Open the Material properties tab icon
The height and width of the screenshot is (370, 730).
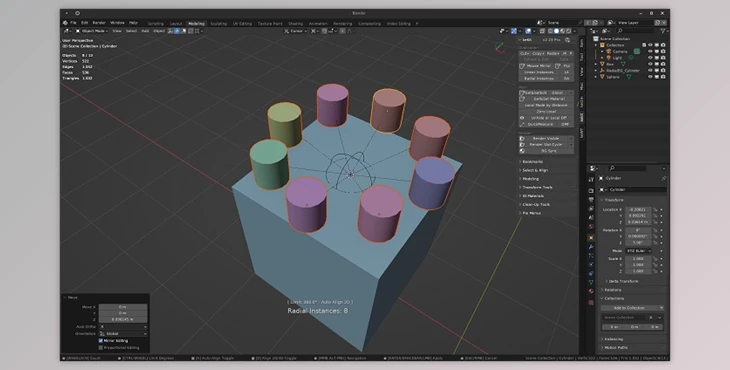point(591,291)
